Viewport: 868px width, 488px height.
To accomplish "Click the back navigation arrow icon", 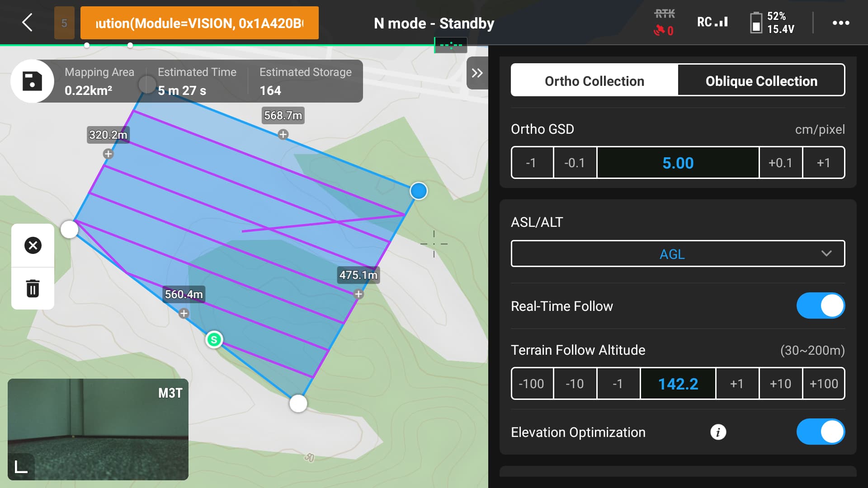I will (x=26, y=22).
